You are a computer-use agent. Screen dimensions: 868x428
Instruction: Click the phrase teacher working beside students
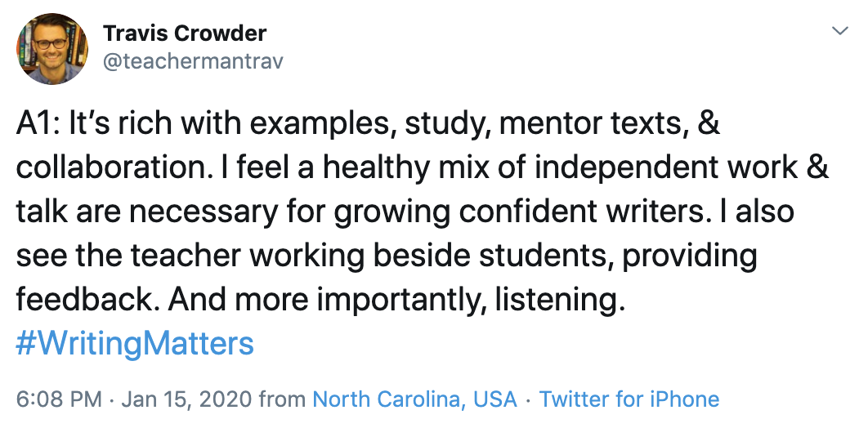coord(371,256)
